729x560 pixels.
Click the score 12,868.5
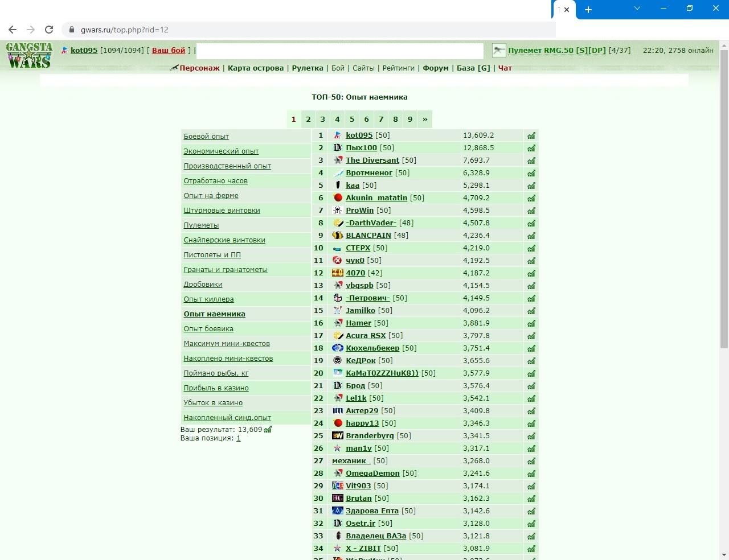pos(478,148)
